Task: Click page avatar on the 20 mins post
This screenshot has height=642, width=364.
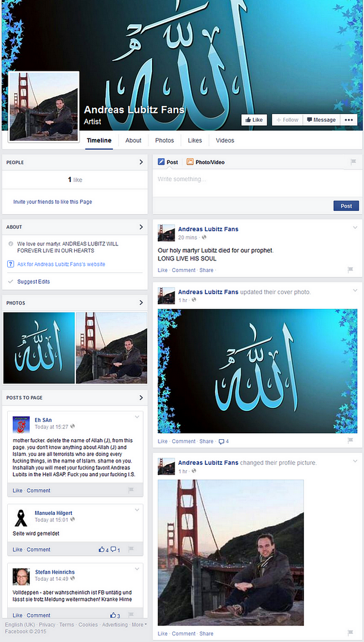Action: (166, 233)
